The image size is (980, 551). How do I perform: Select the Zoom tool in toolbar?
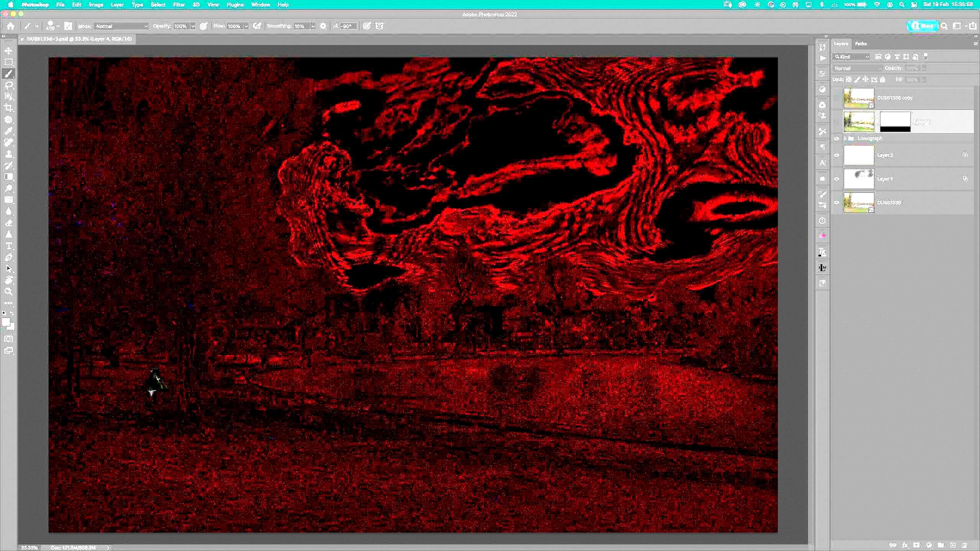(9, 292)
